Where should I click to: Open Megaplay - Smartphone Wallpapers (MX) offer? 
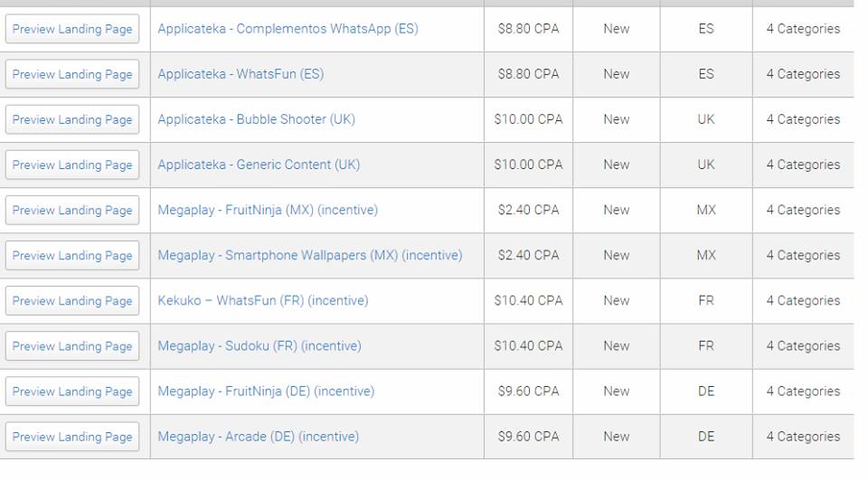[310, 255]
